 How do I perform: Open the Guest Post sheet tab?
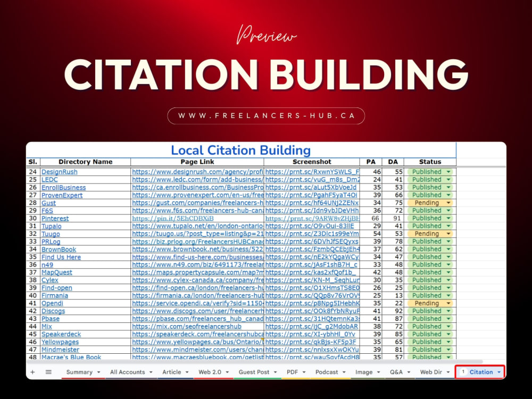click(x=254, y=372)
